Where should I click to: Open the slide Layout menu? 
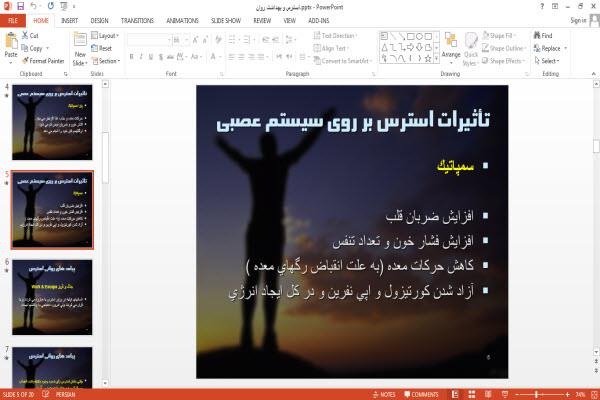click(105, 36)
